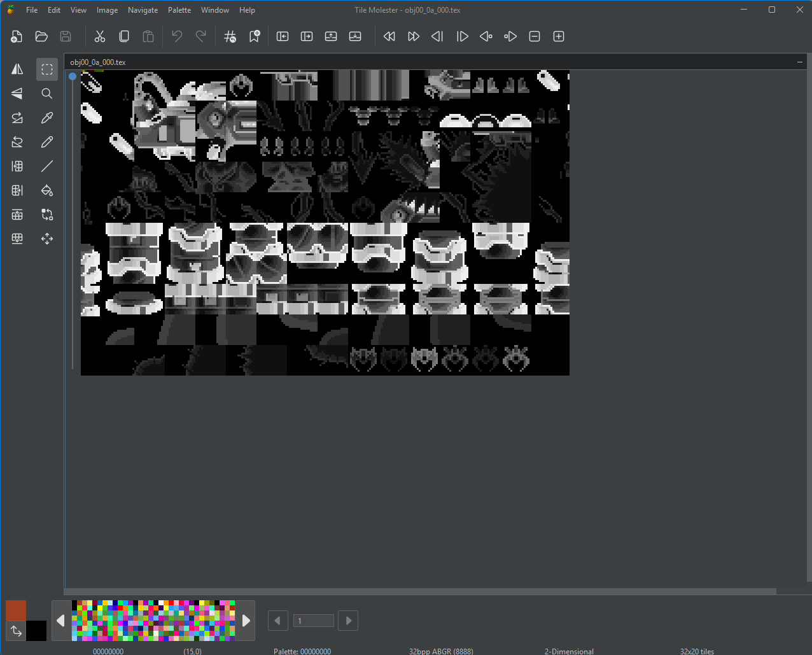The height and width of the screenshot is (655, 812).
Task: Select the magnifier Zoom tool
Action: (47, 94)
